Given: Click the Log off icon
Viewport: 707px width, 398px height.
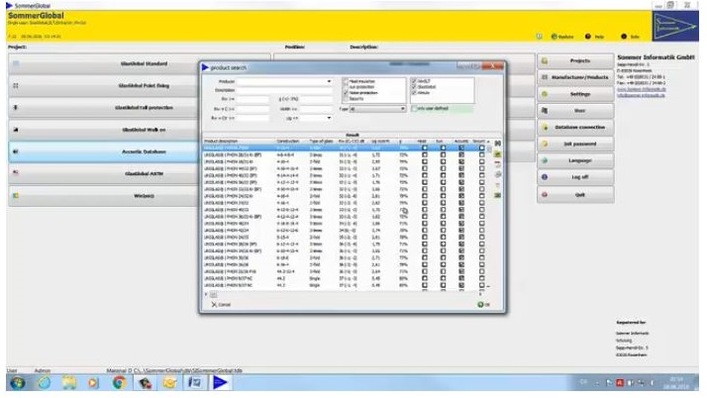Looking at the screenshot, I should coord(545,177).
